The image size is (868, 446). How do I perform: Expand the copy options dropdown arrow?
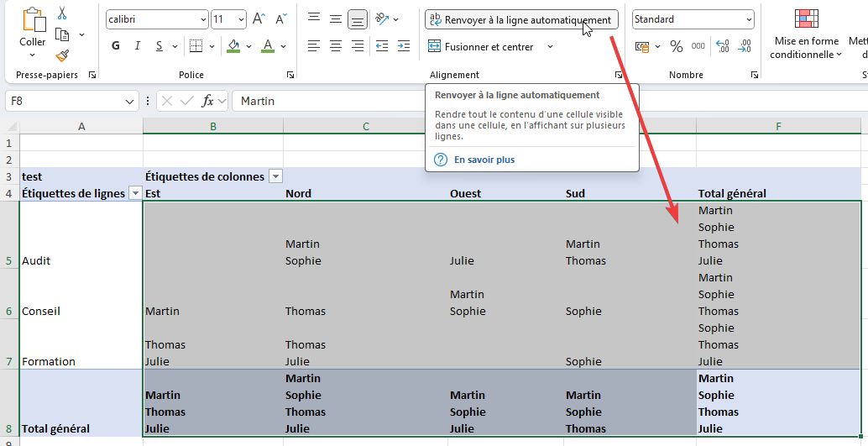(82, 35)
